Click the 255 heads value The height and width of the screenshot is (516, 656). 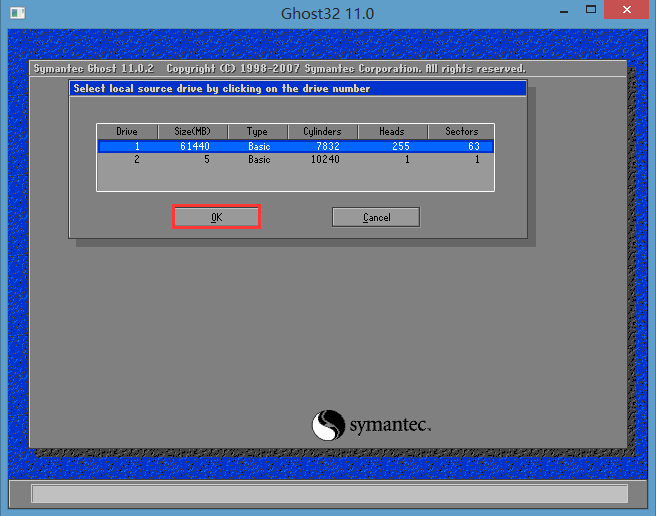click(x=401, y=146)
